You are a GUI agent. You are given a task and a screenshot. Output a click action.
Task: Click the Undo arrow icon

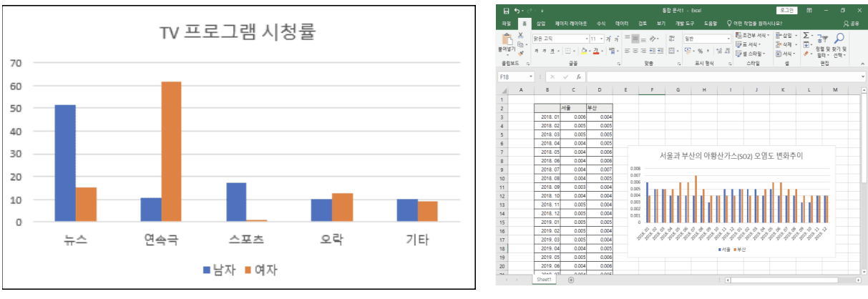515,11
